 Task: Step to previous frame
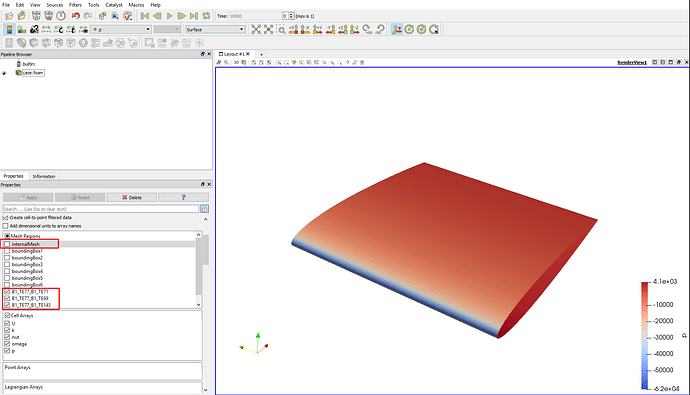(x=157, y=16)
